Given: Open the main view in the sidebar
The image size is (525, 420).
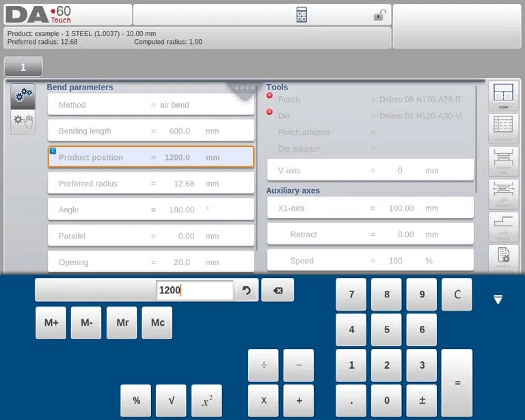Looking at the screenshot, I should (x=503, y=96).
